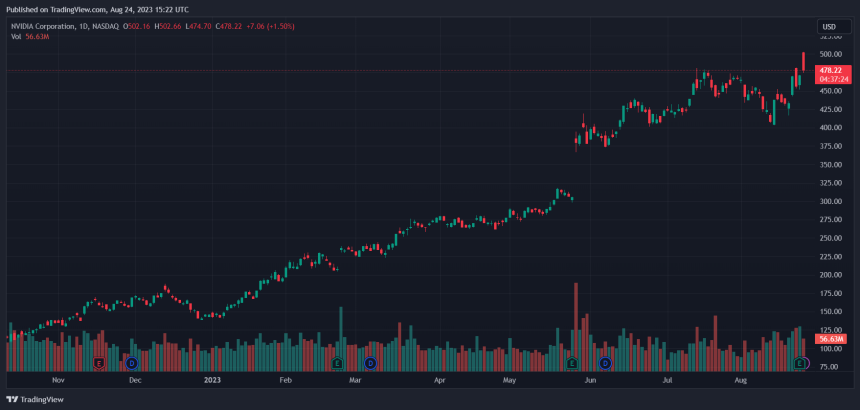Image resolution: width=860 pixels, height=410 pixels.
Task: Click the late August earnings marker
Action: (801, 362)
